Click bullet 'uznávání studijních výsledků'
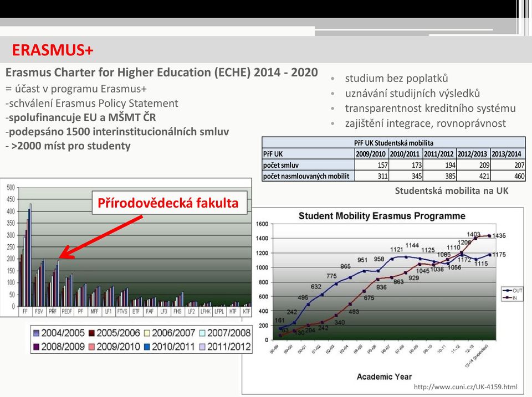Screen dimensions: 532x397 (412, 93)
